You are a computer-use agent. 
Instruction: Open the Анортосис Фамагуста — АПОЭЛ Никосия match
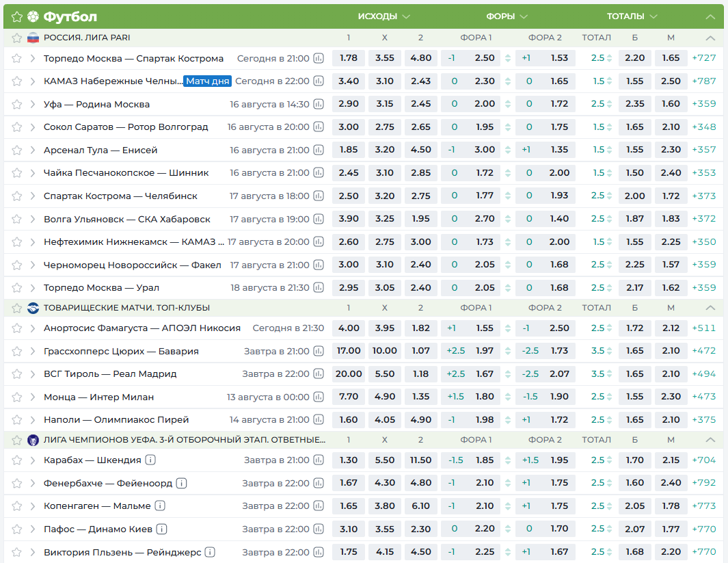click(142, 328)
